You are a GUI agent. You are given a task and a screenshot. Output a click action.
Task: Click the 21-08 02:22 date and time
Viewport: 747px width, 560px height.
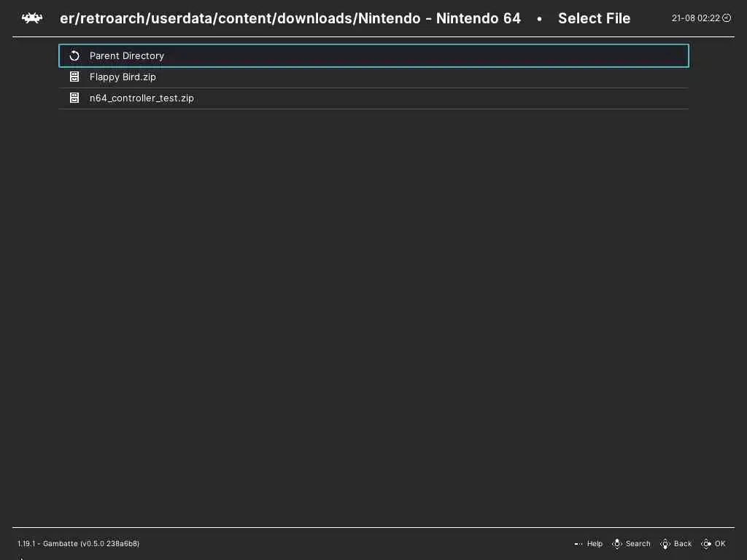pyautogui.click(x=695, y=18)
